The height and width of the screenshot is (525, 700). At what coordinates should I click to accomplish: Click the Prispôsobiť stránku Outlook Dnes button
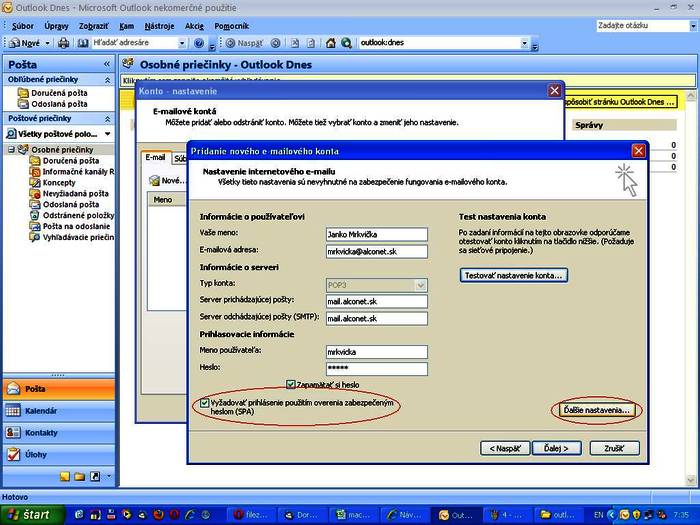click(621, 102)
